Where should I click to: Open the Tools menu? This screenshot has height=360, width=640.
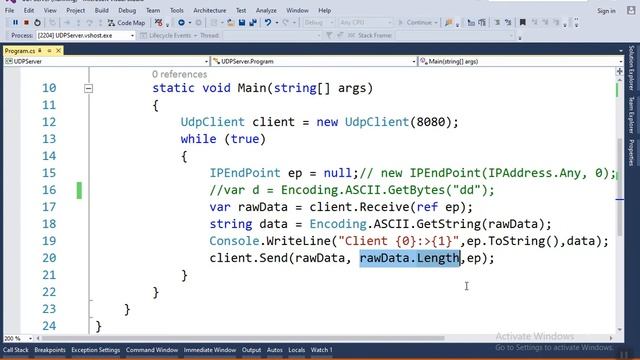tap(177, 11)
